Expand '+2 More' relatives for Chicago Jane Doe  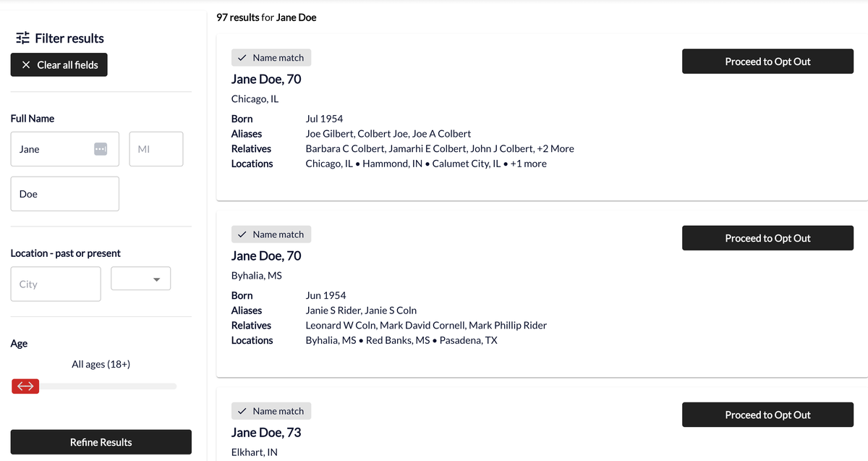point(556,149)
